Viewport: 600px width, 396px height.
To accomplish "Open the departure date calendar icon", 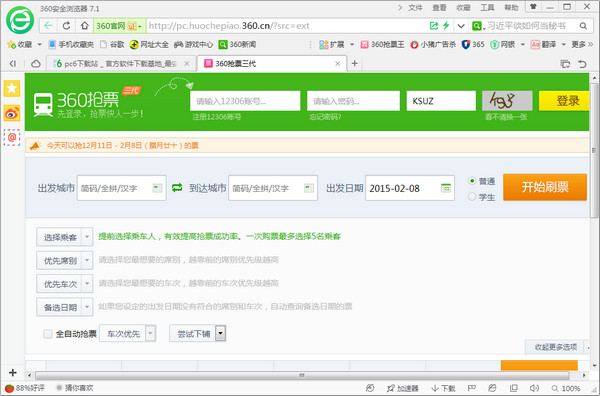I will point(445,188).
